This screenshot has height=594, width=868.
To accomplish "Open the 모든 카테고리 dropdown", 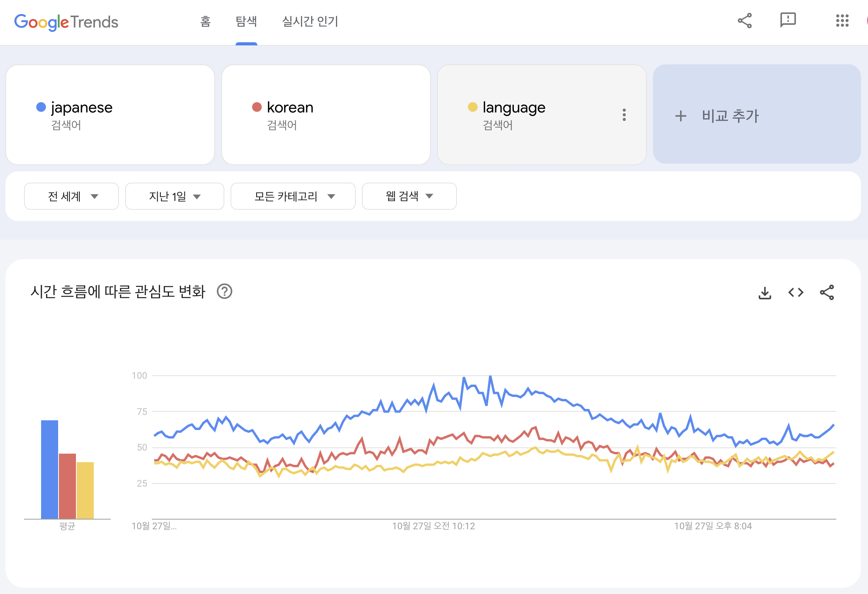I will [x=293, y=196].
